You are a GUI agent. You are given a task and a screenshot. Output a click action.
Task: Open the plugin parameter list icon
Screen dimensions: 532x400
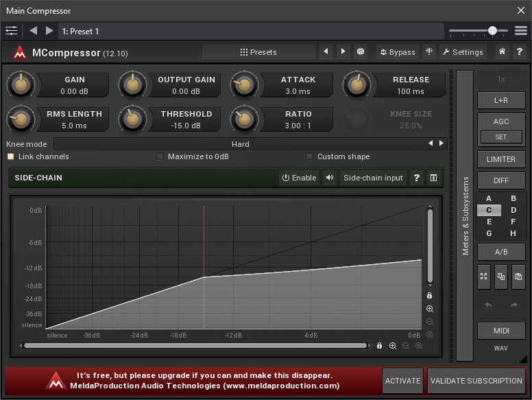(11, 31)
